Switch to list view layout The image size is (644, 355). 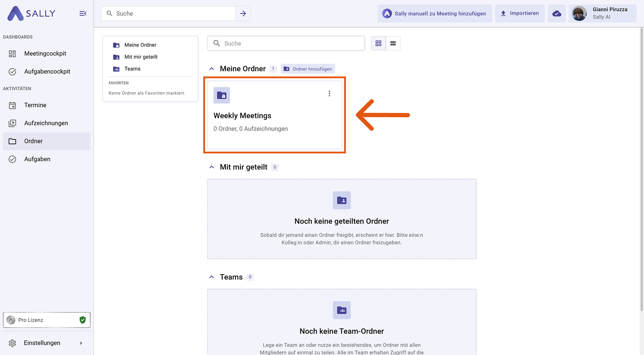(x=393, y=43)
